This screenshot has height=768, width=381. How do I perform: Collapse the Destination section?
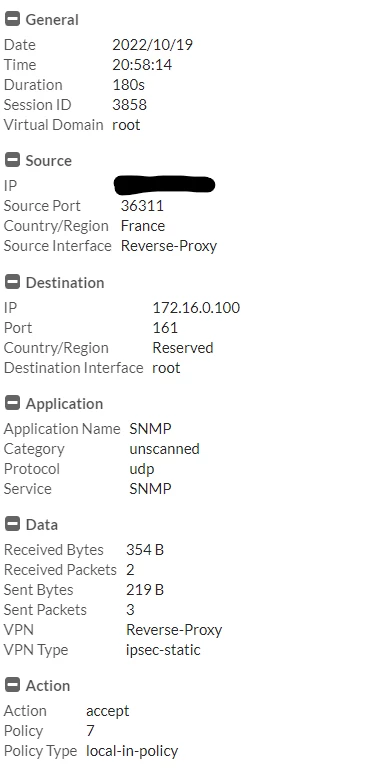click(x=12, y=283)
